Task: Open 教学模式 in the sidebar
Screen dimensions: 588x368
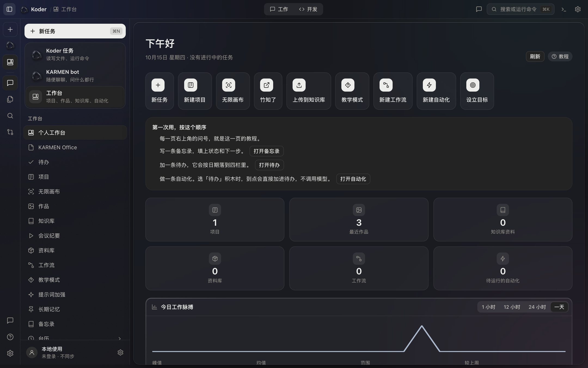Action: [x=75, y=280]
